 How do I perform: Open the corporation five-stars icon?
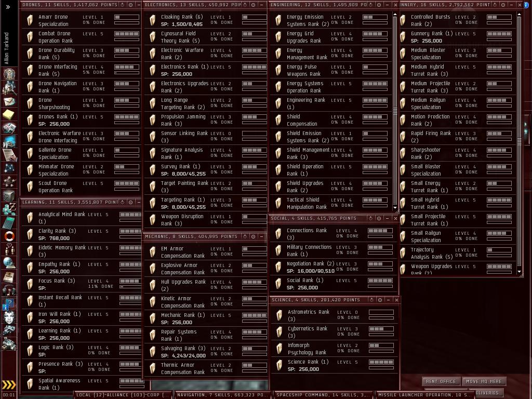(9, 182)
